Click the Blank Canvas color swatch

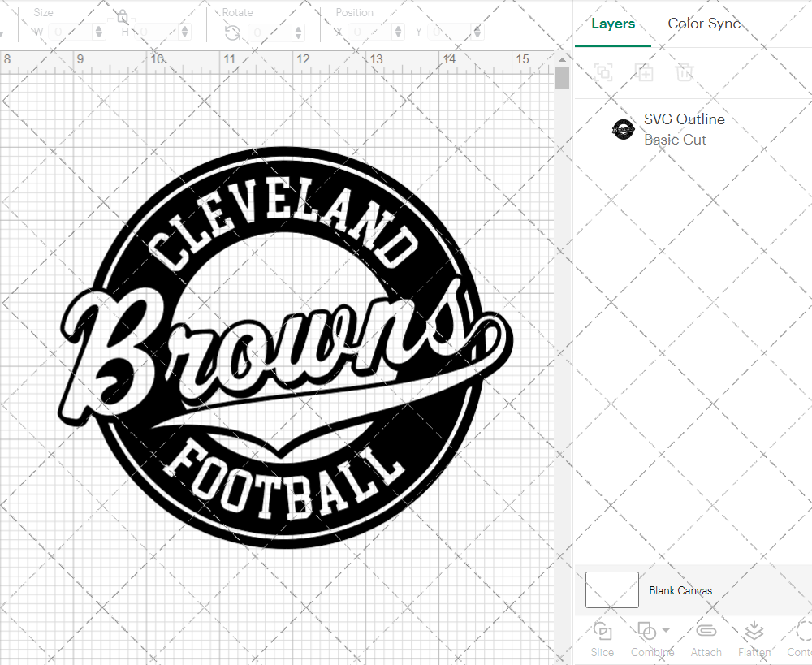[611, 590]
